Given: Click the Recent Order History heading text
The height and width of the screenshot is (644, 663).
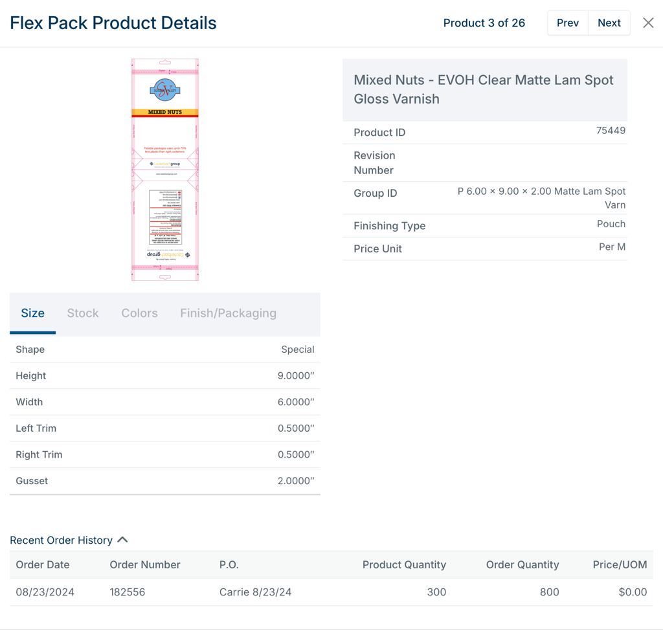Looking at the screenshot, I should point(61,540).
